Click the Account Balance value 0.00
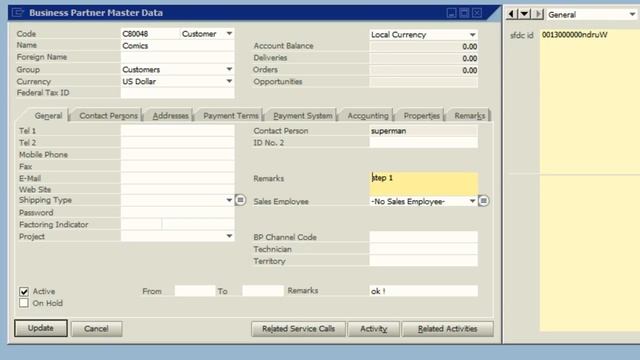 pos(423,47)
